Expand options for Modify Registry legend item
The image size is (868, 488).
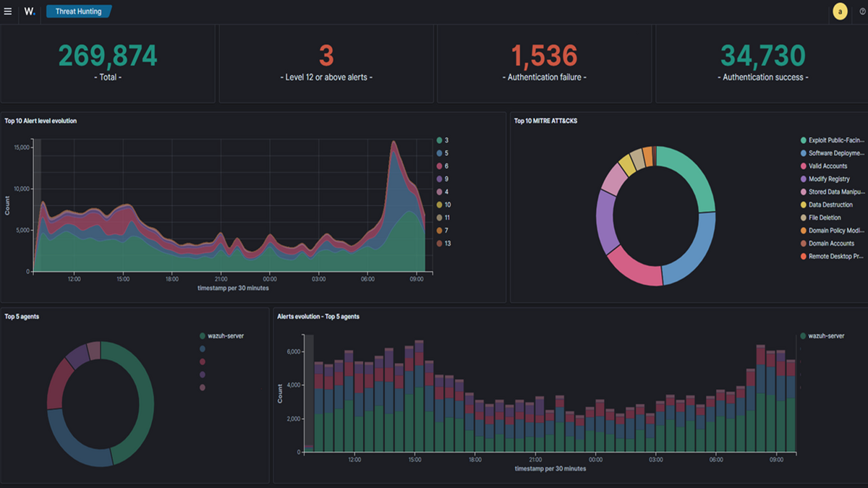(x=829, y=179)
